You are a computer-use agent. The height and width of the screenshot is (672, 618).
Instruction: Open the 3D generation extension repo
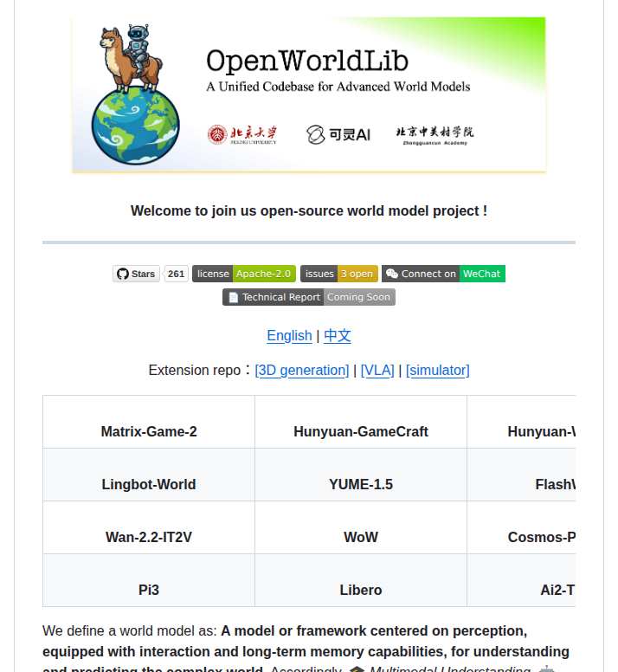[x=302, y=371]
